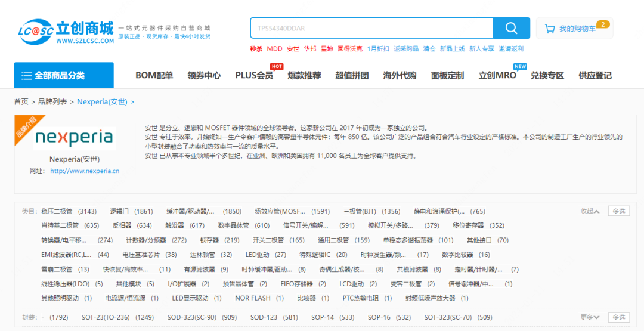Select the SOT-23(TO-236) package filter

(x=106, y=317)
